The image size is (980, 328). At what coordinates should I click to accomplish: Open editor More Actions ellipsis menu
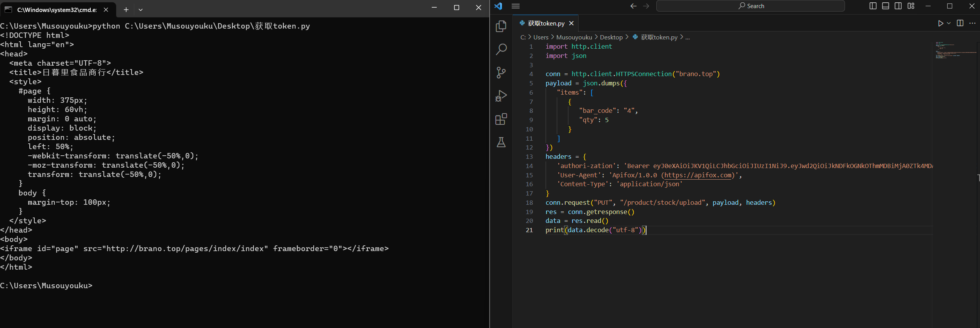[972, 23]
